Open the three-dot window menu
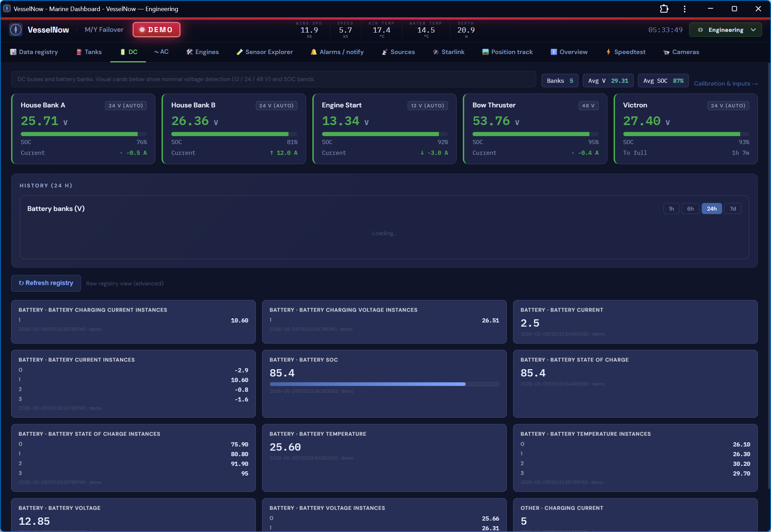 (684, 9)
